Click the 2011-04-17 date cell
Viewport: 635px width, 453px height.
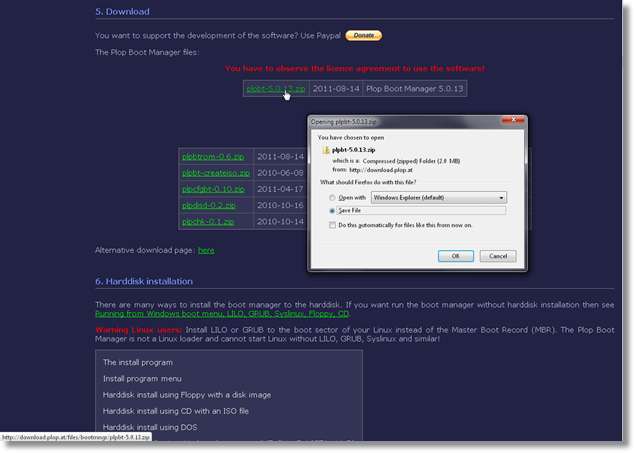[280, 189]
